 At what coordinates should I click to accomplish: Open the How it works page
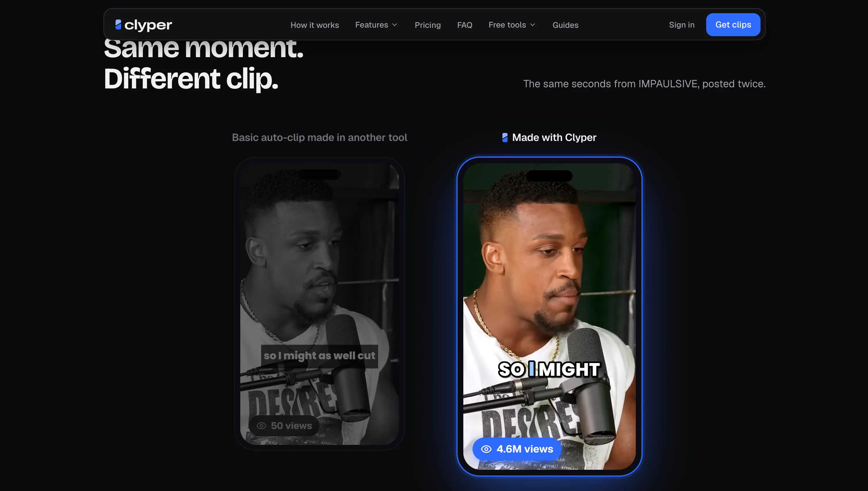pos(314,25)
